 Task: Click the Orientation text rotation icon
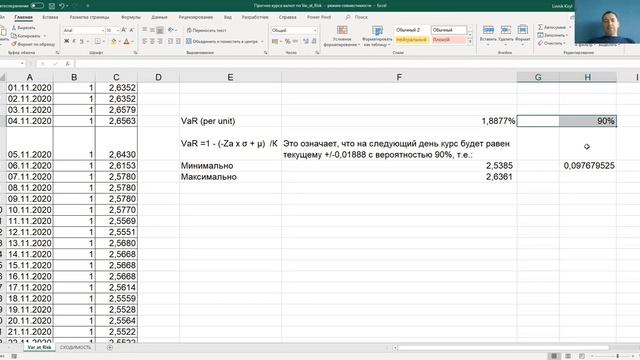coord(171,30)
